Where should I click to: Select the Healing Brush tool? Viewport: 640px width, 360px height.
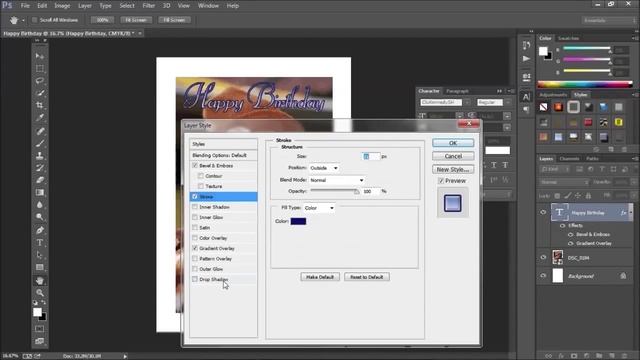tap(40, 131)
